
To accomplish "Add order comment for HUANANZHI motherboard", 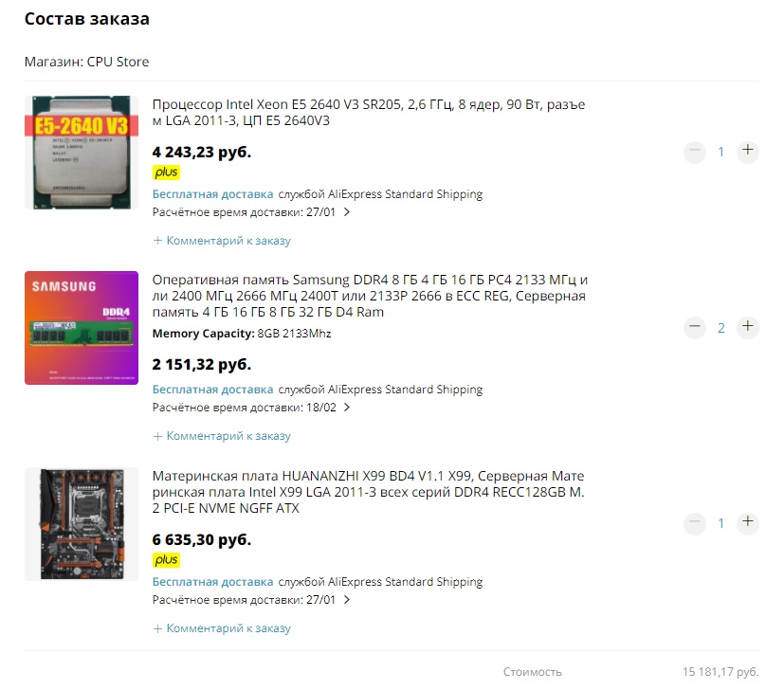I will pos(222,628).
